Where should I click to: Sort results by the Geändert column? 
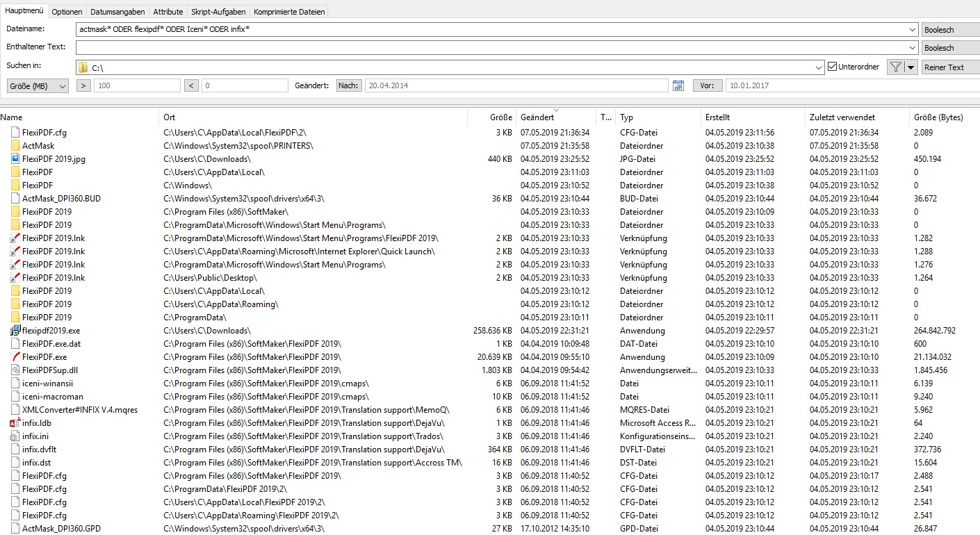[537, 117]
